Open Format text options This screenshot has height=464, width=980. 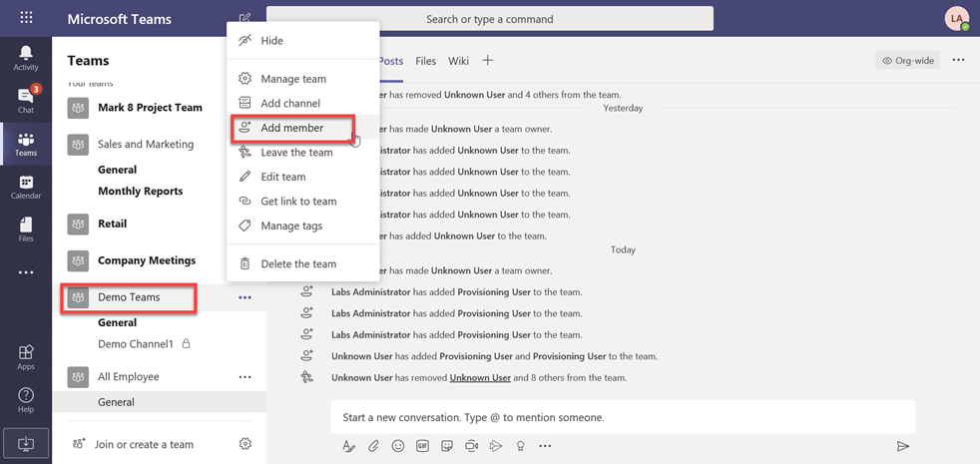click(x=348, y=446)
